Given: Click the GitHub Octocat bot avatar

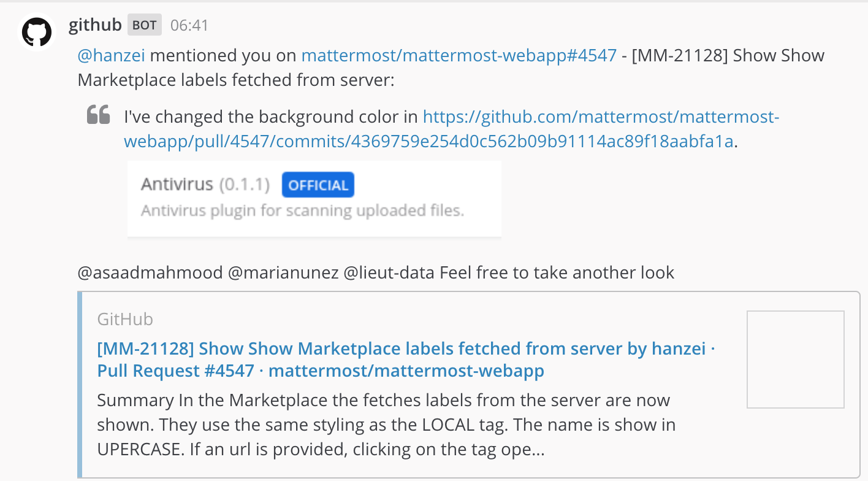Looking at the screenshot, I should point(37,25).
